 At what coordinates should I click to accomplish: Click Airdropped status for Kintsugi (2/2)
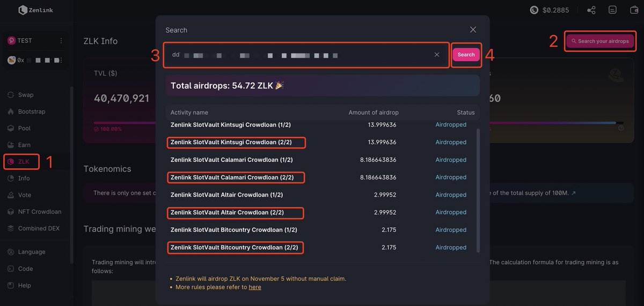pyautogui.click(x=451, y=143)
